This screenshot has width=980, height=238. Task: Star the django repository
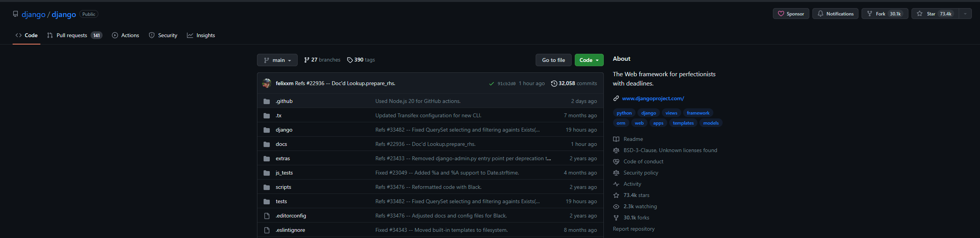[x=935, y=14]
